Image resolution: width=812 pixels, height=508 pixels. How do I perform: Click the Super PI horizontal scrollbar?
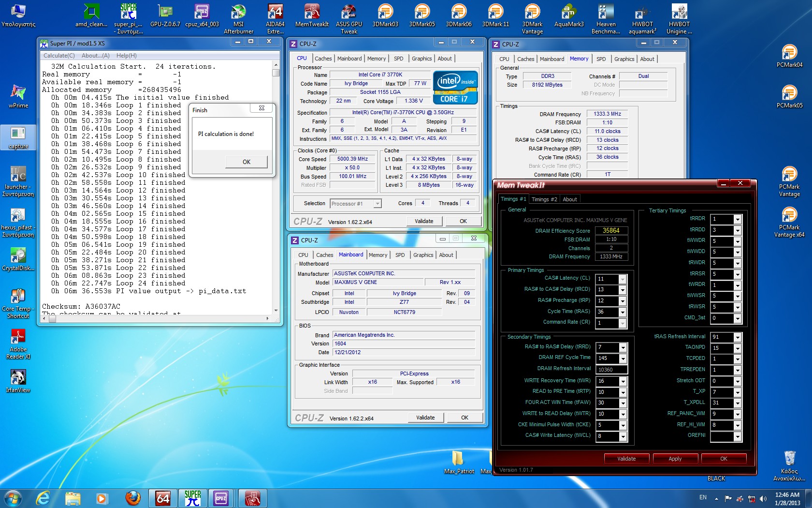coord(156,318)
